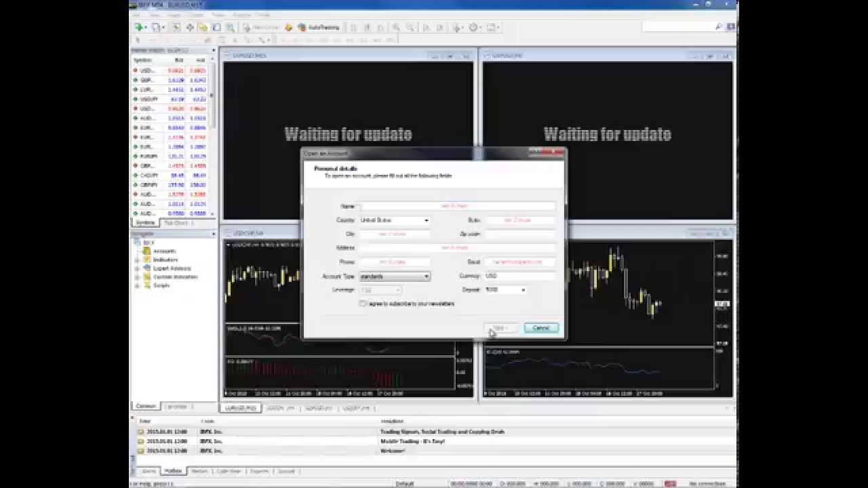
Task: Click the Market Watch vertical scrollbar
Action: click(212, 136)
